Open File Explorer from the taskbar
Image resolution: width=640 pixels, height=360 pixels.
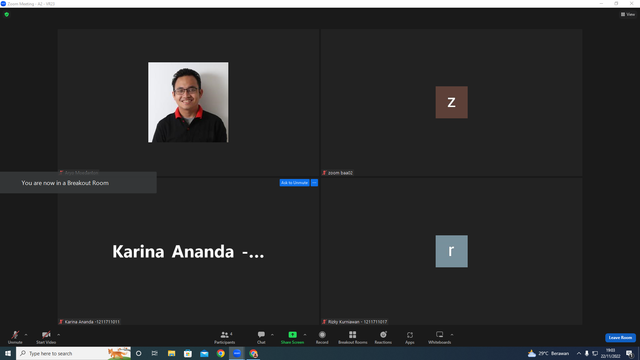pyautogui.click(x=171, y=353)
